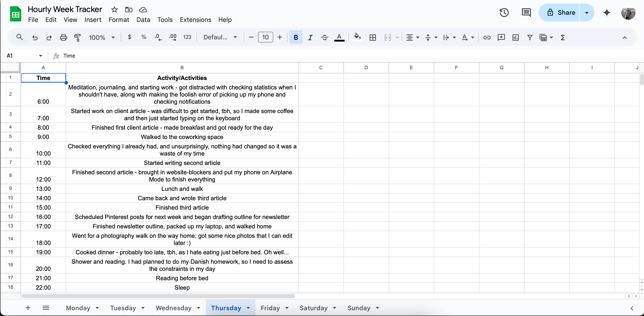Screen dimensions: 644x316
Task: Open the fill color picker
Action: point(357,38)
